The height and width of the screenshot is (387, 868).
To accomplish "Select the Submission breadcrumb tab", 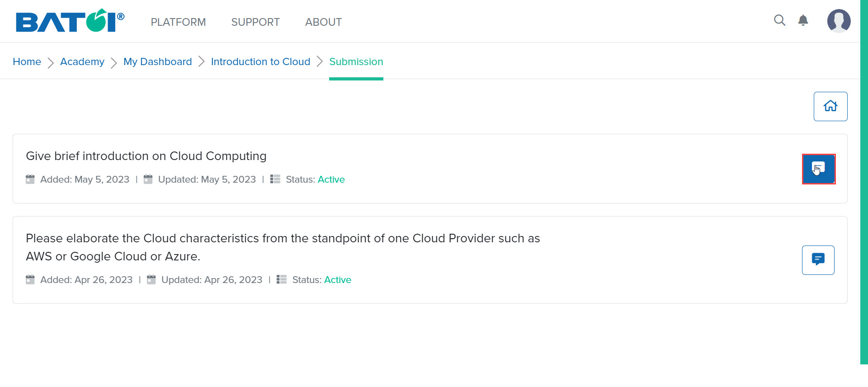I will pos(356,61).
